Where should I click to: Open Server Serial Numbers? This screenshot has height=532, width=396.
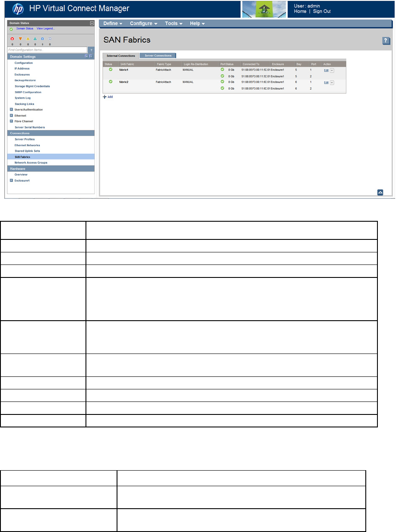[29, 127]
